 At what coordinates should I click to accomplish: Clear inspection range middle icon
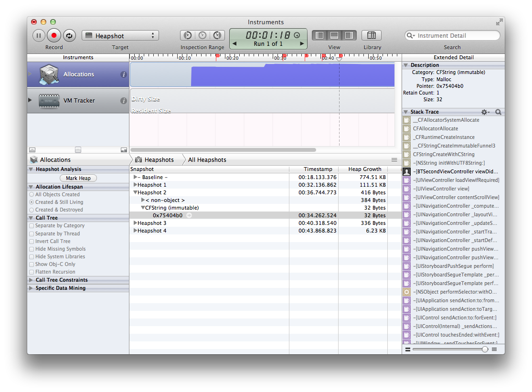[x=202, y=35]
